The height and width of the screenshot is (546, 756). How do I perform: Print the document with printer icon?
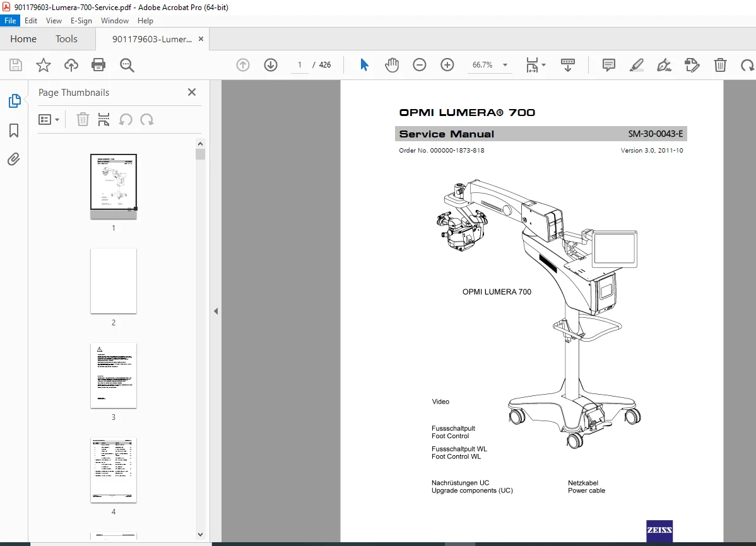98,65
